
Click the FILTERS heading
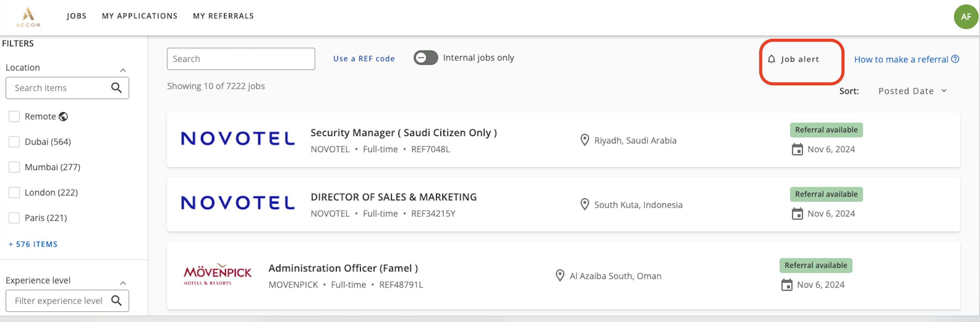click(18, 43)
